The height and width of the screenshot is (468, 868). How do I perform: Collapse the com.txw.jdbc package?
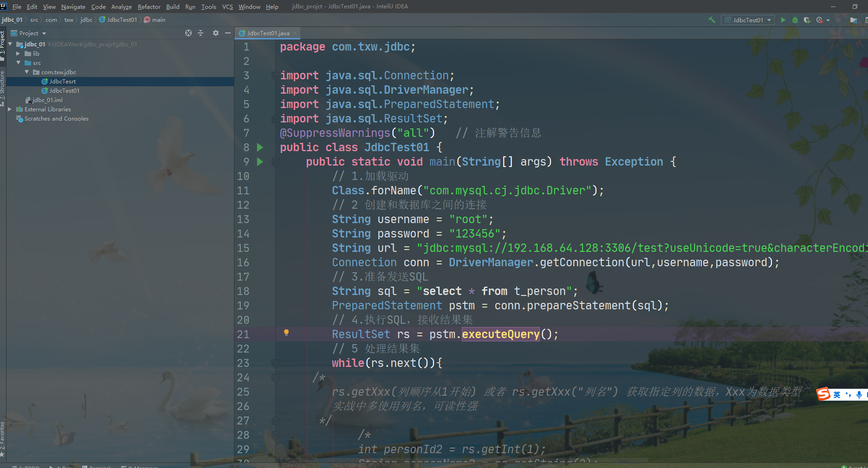point(27,72)
